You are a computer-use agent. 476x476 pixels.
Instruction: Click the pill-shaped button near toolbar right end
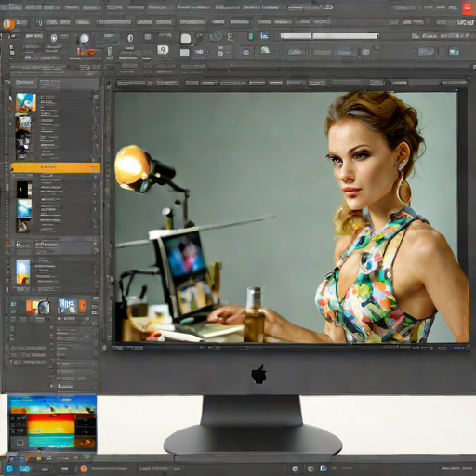[x=426, y=52]
